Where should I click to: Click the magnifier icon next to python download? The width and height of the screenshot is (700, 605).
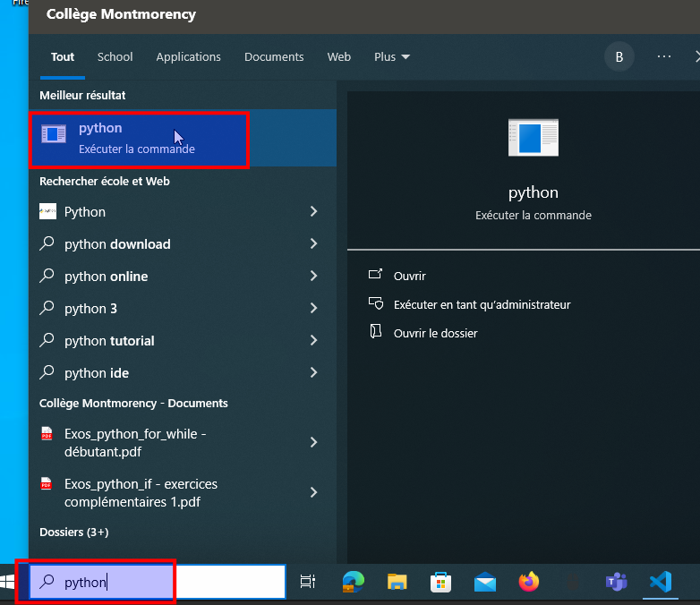click(x=47, y=243)
